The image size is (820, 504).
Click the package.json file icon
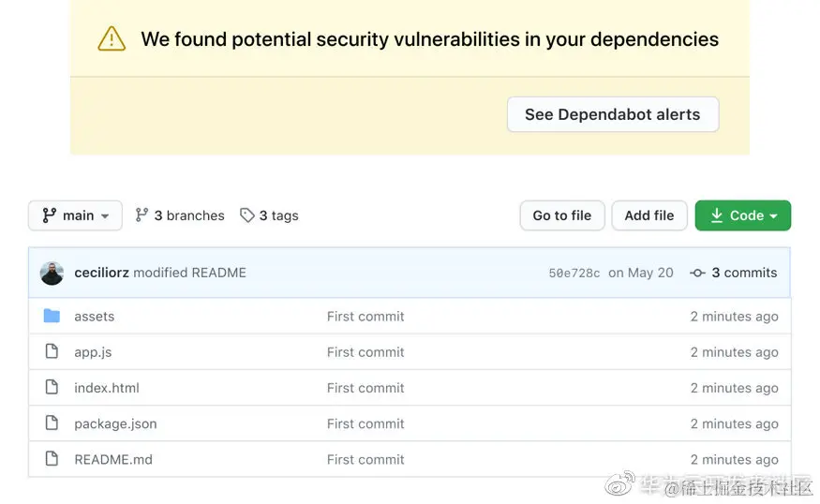tap(52, 423)
